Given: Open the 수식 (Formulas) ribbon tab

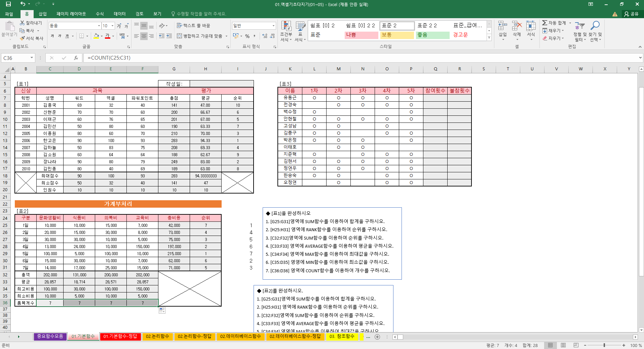Looking at the screenshot, I should point(100,14).
